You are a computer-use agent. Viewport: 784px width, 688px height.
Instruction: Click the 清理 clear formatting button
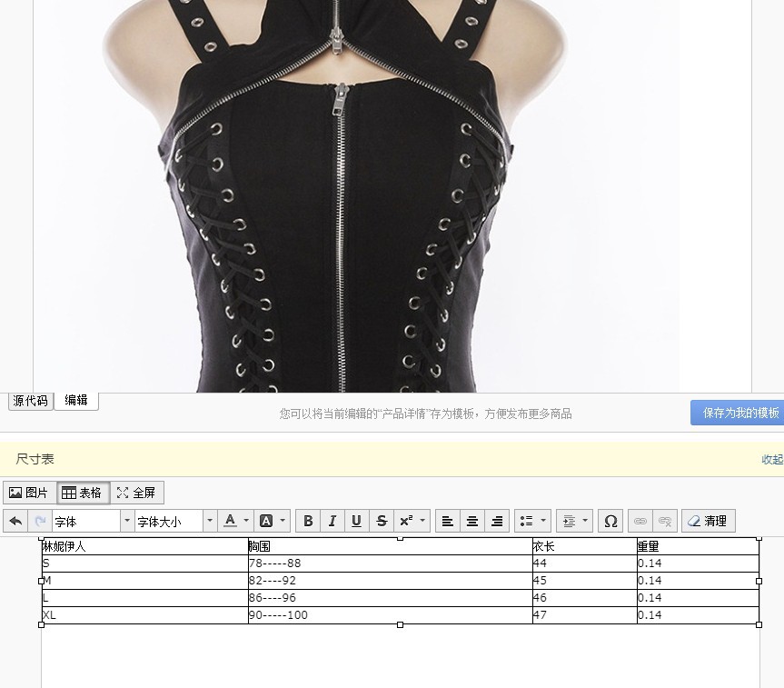[708, 522]
